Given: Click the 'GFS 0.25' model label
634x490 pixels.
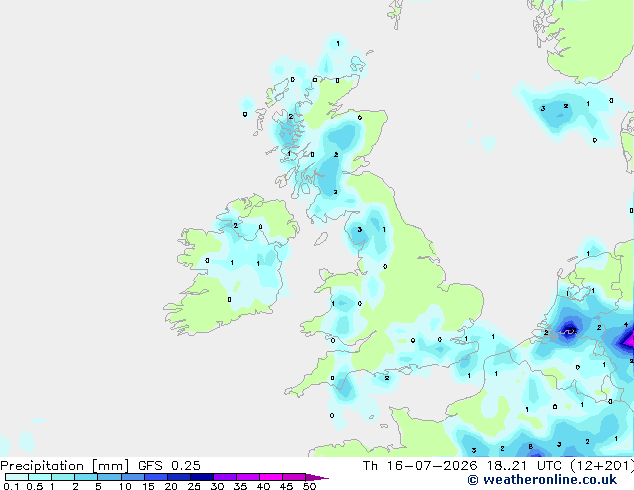Looking at the screenshot, I should (x=169, y=466).
